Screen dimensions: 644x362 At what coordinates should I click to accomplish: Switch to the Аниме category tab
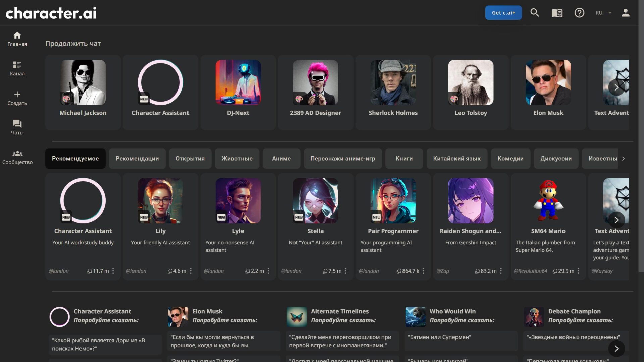tap(281, 158)
